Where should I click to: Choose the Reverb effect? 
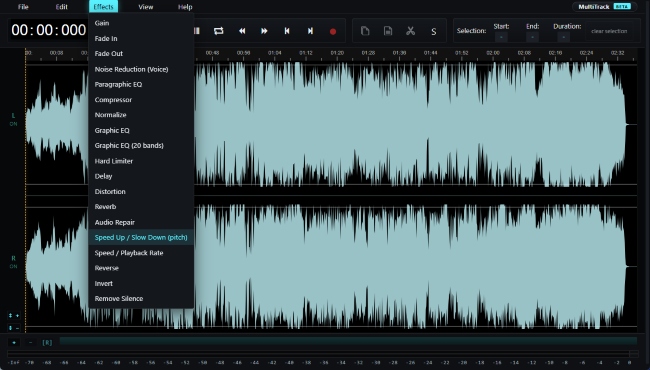[x=141, y=207]
